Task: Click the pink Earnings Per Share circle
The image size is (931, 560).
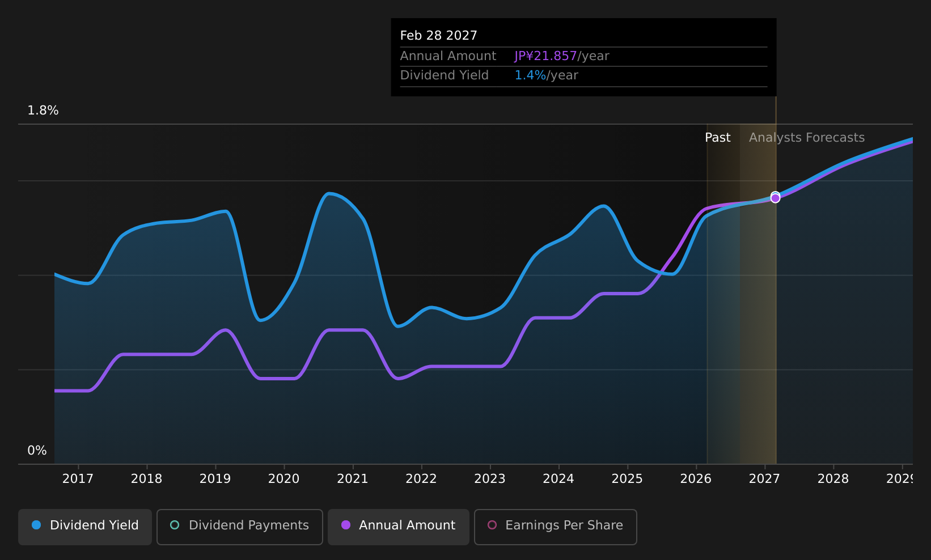Action: pos(492,525)
